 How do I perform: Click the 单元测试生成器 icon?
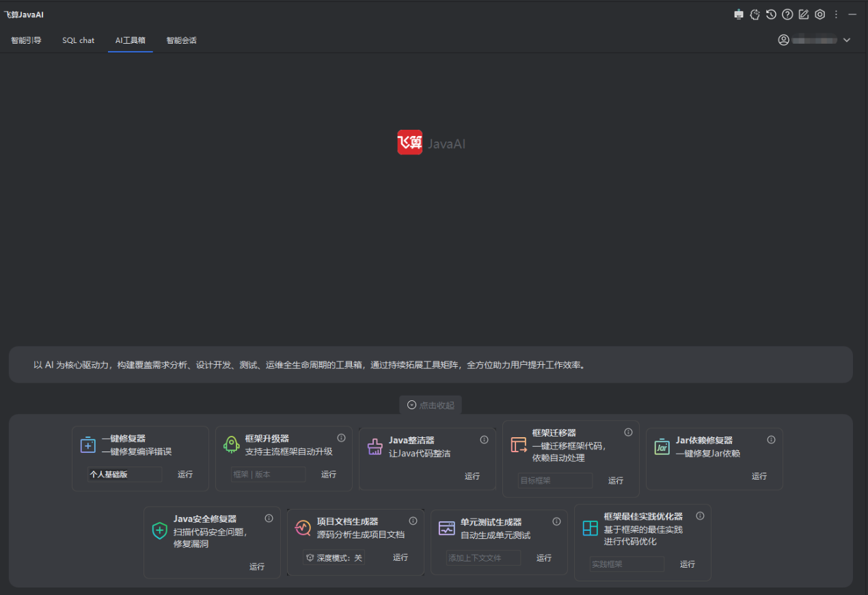tap(446, 528)
